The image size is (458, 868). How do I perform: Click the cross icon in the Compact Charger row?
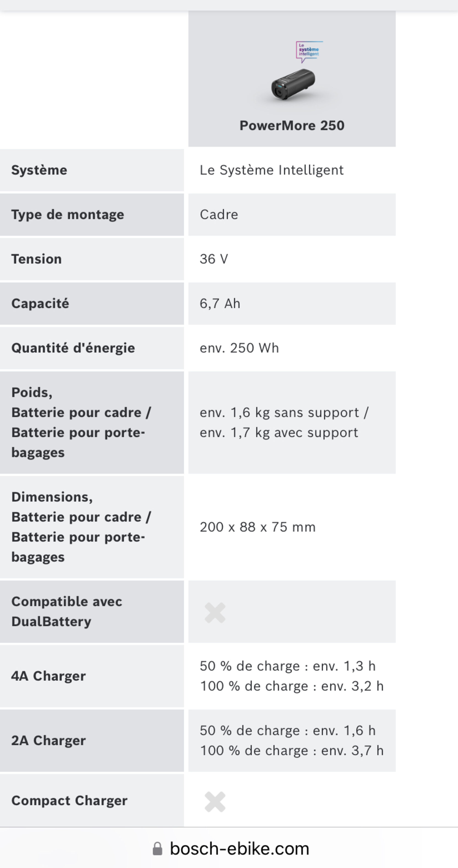(x=215, y=802)
